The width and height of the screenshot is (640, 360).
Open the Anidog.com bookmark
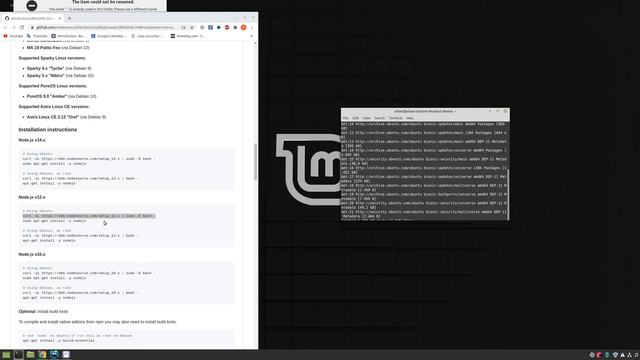coord(188,36)
